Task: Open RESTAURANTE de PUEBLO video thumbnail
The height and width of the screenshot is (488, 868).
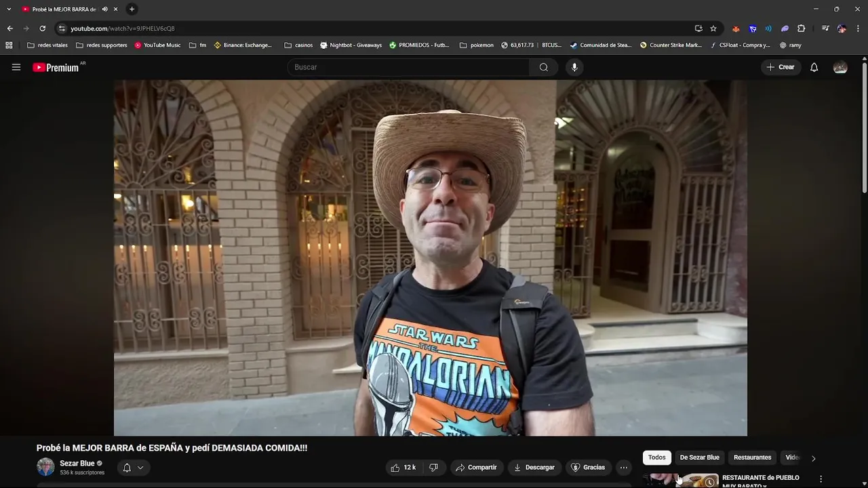Action: (681, 480)
